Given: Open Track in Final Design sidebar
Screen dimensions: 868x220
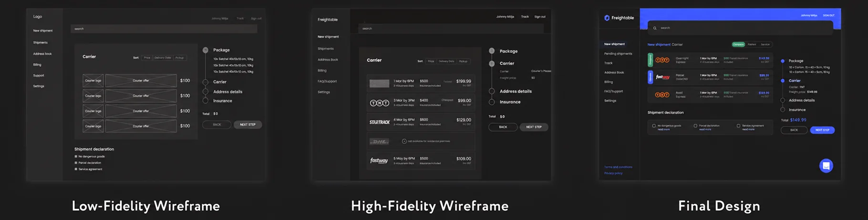Looking at the screenshot, I should click(x=609, y=63).
